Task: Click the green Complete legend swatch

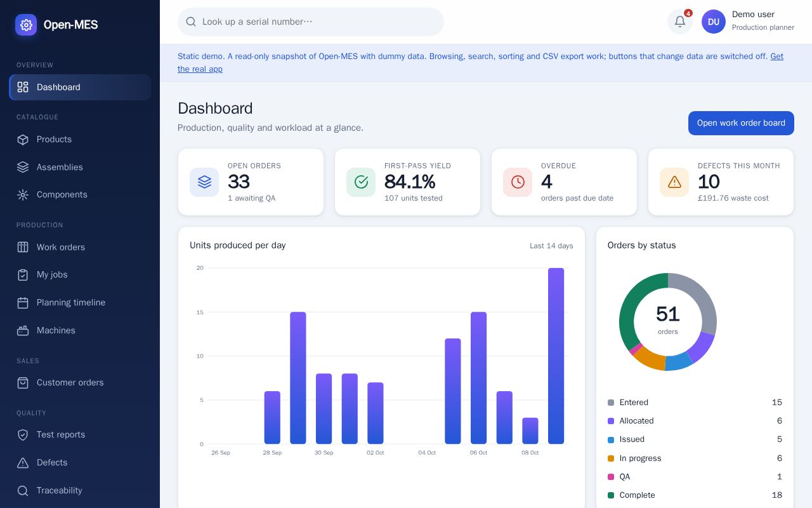Action: pyautogui.click(x=611, y=495)
